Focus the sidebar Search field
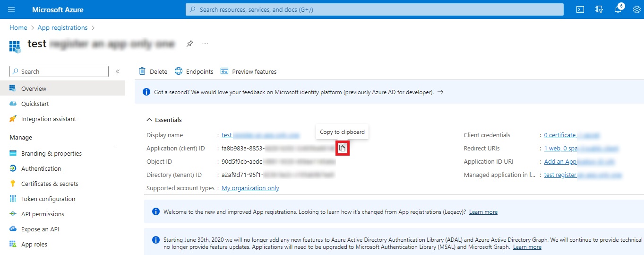 (59, 71)
